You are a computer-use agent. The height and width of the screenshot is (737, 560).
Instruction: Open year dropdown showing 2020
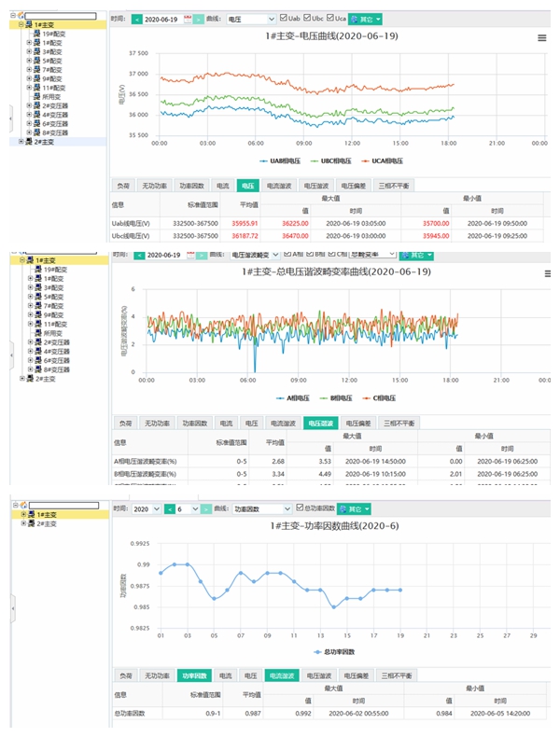coord(147,509)
